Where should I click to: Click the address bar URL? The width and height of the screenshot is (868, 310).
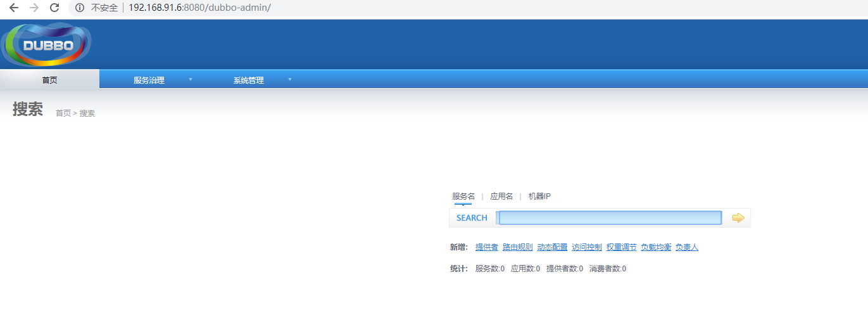(199, 8)
